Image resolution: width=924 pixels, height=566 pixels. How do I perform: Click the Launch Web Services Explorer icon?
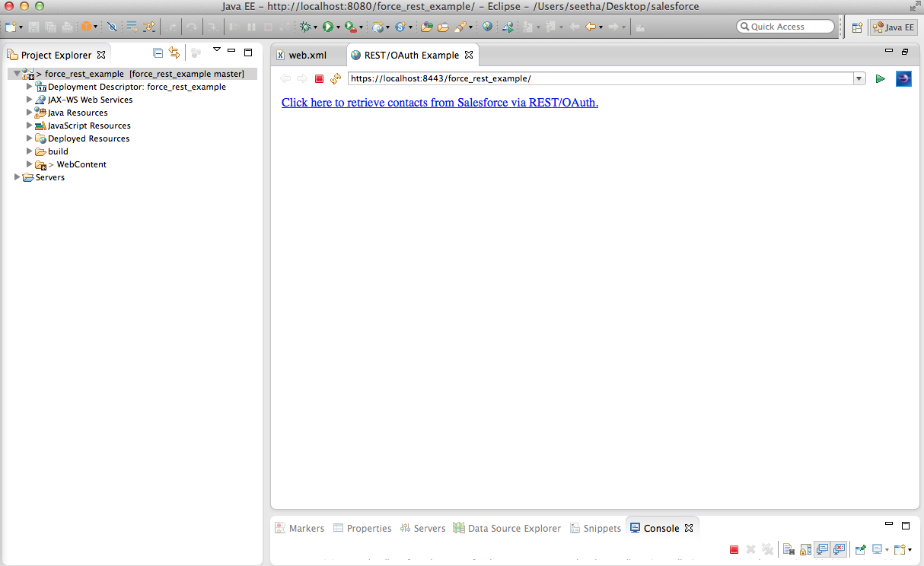coord(508,27)
